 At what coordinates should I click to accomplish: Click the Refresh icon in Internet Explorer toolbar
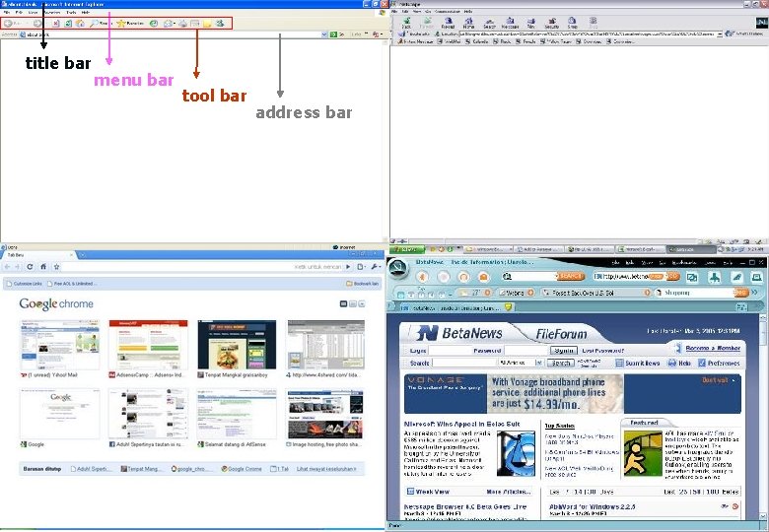68,23
